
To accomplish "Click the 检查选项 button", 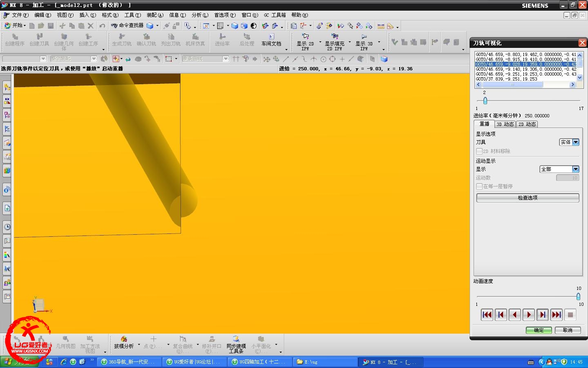I will point(528,198).
